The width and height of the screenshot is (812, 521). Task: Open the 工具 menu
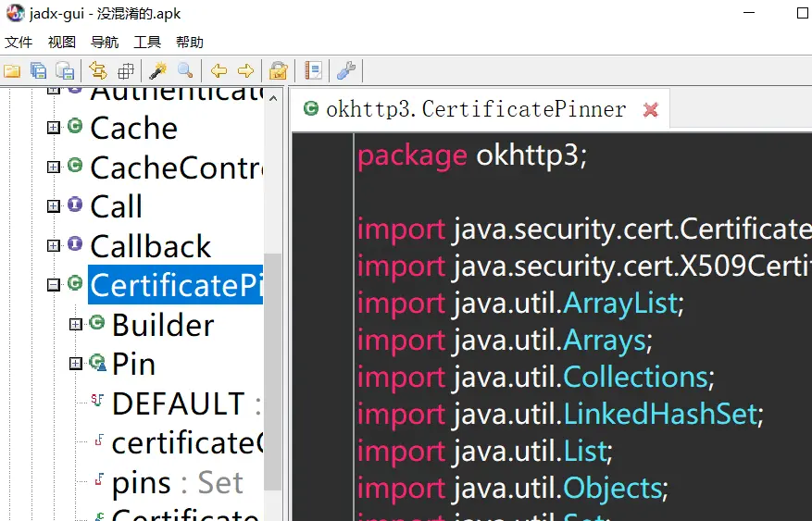pos(147,42)
